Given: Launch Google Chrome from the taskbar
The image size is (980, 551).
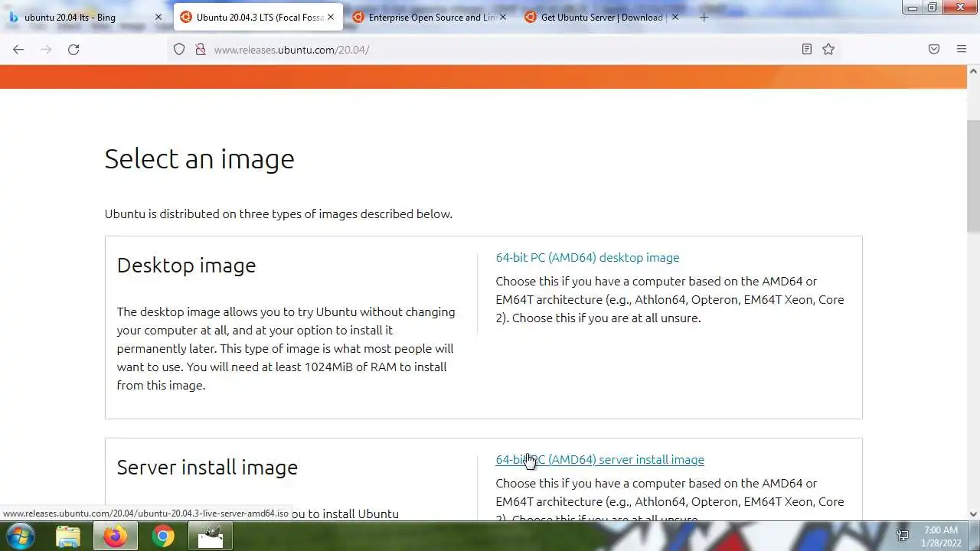Looking at the screenshot, I should tap(162, 536).
